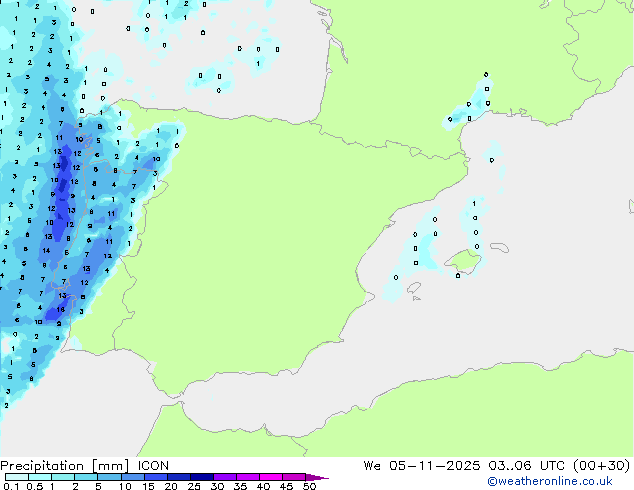Click the 30–35 mm purple legend swatch
The height and width of the screenshot is (490, 634).
tap(225, 477)
